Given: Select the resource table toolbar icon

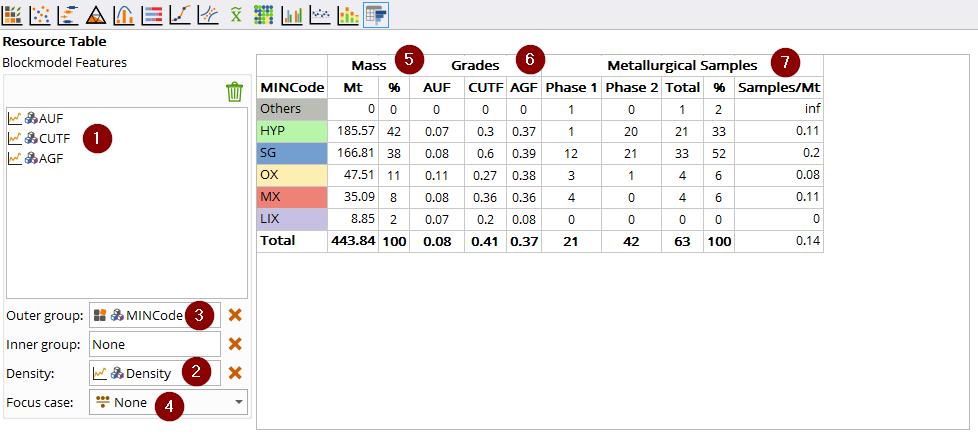Looking at the screenshot, I should (376, 14).
